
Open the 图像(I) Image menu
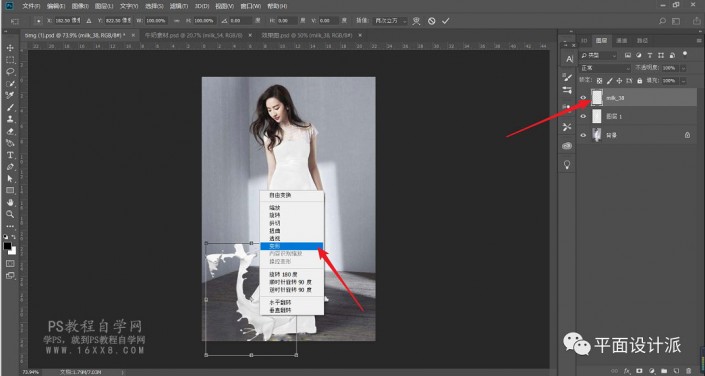click(80, 6)
